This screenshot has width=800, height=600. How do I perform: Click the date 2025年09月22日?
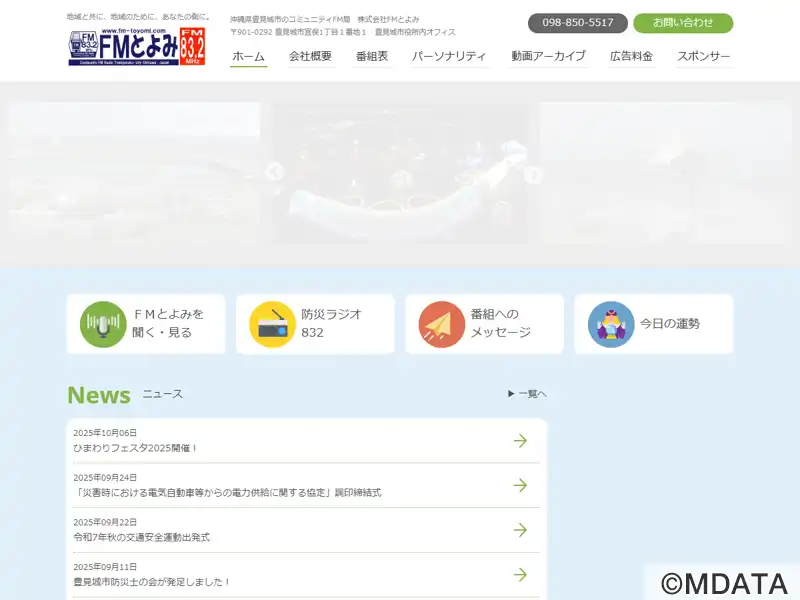pos(105,522)
